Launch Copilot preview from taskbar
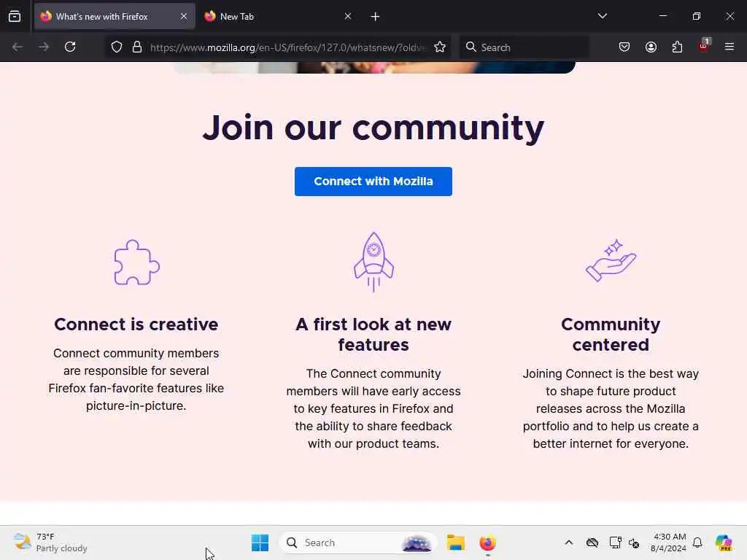The width and height of the screenshot is (747, 560). [x=723, y=542]
